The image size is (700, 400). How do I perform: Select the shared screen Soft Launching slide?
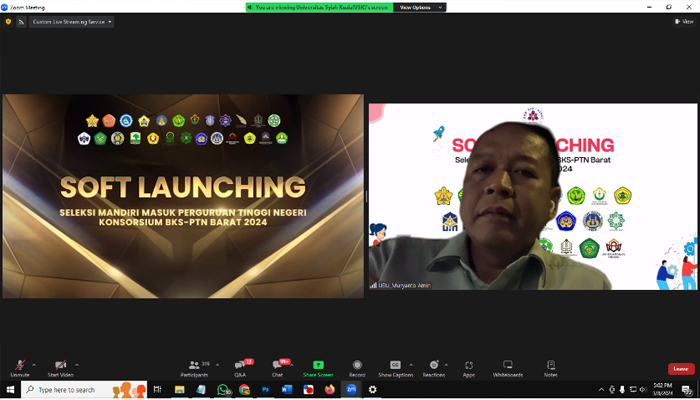coord(183,196)
